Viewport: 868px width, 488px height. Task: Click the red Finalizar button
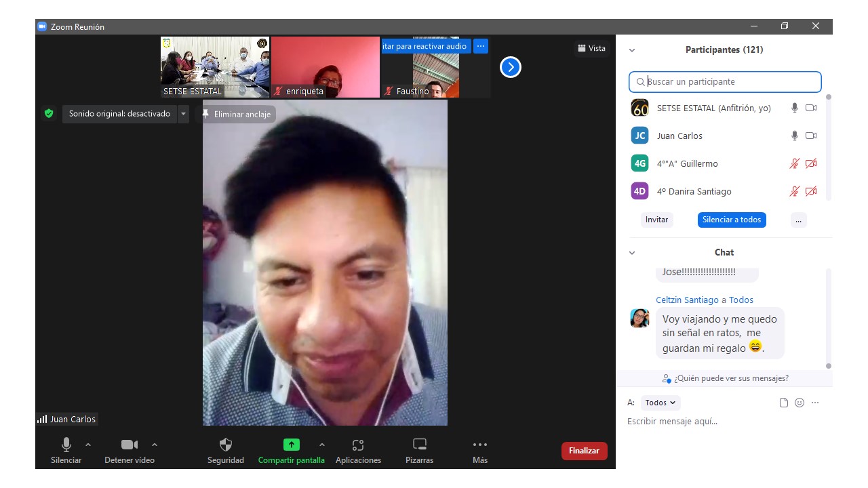tap(584, 451)
